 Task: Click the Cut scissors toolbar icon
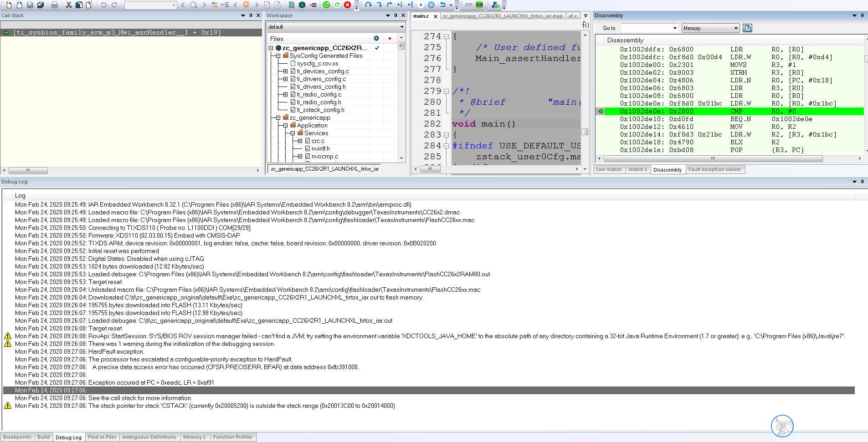pos(68,5)
